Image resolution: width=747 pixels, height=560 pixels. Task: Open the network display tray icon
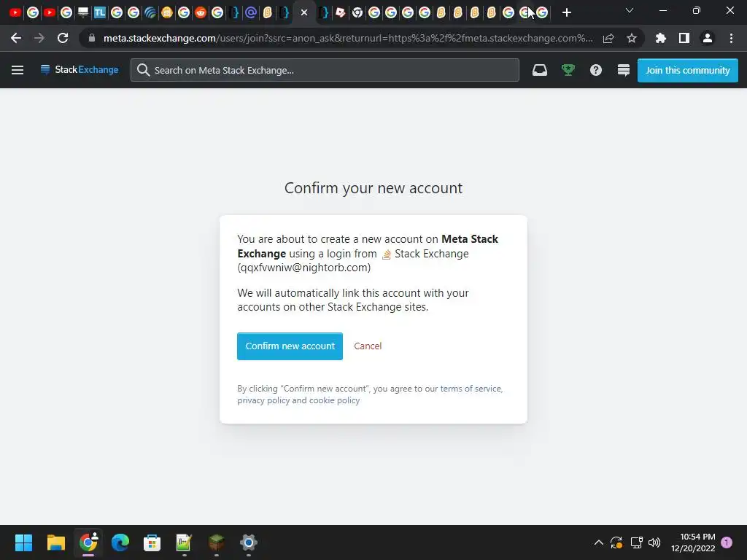pyautogui.click(x=636, y=542)
